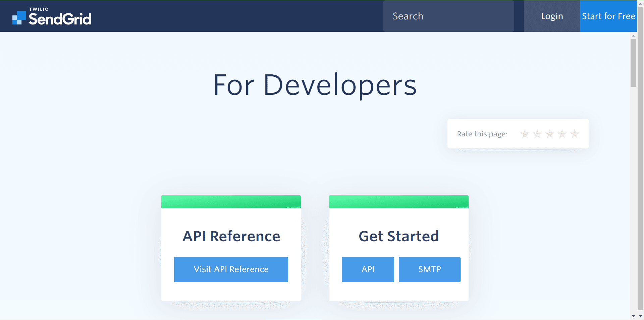Open the API getting started guide

(x=368, y=269)
